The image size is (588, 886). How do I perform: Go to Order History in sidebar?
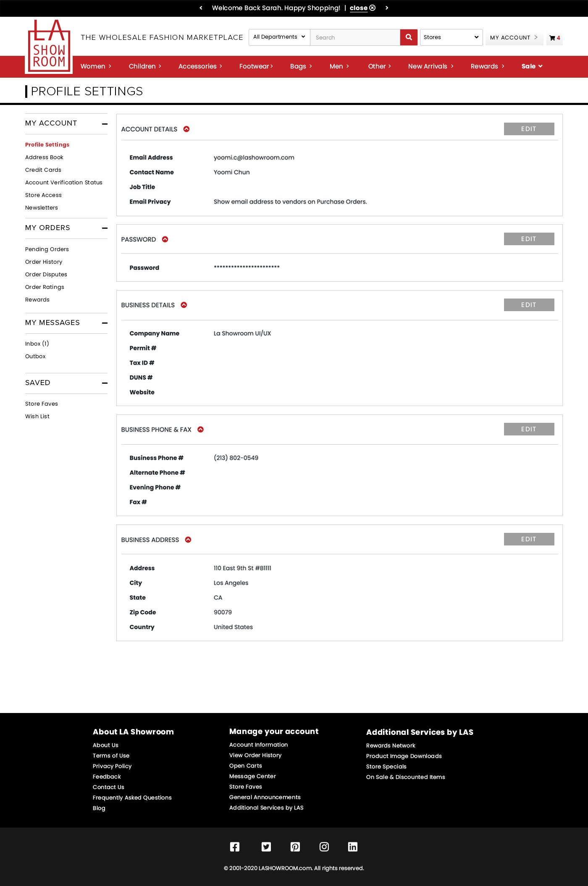point(44,262)
